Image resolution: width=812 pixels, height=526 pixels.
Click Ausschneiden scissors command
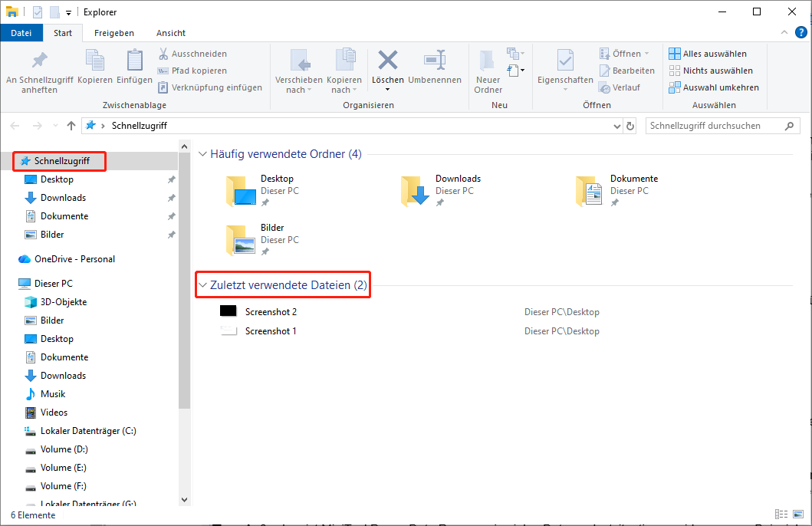192,54
